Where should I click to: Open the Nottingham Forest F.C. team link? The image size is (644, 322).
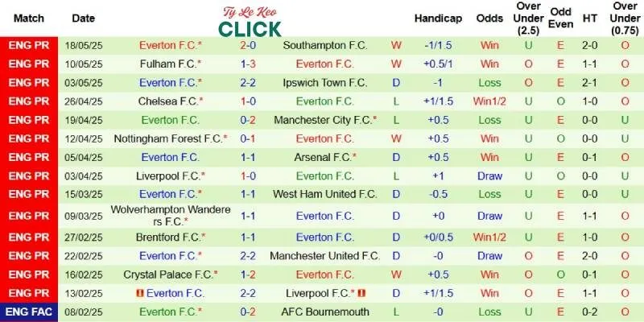[x=168, y=138]
